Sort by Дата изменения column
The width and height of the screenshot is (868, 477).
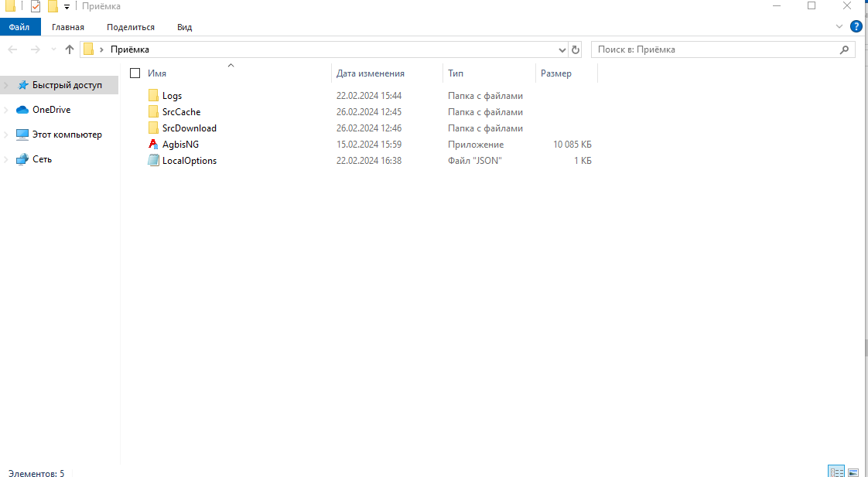(371, 73)
